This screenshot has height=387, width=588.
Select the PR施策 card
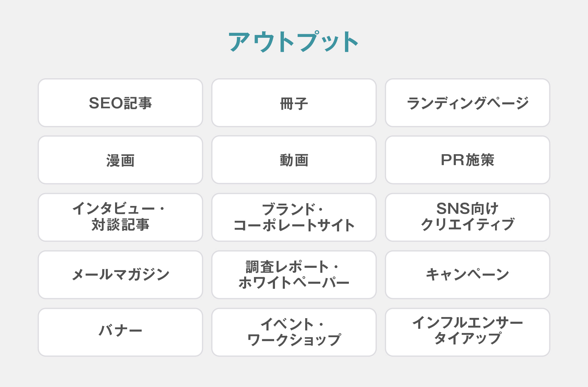pos(467,160)
